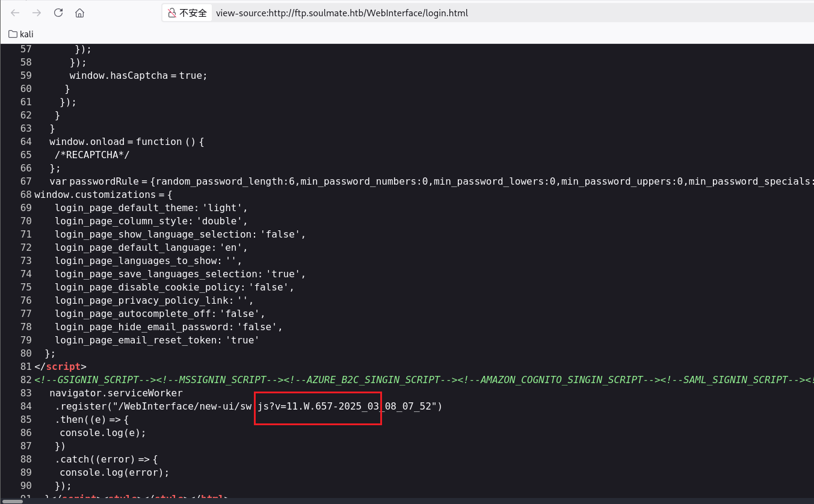Viewport: 814px width, 504px height.
Task: Click the login_page_email_reset_token line
Action: 156,340
